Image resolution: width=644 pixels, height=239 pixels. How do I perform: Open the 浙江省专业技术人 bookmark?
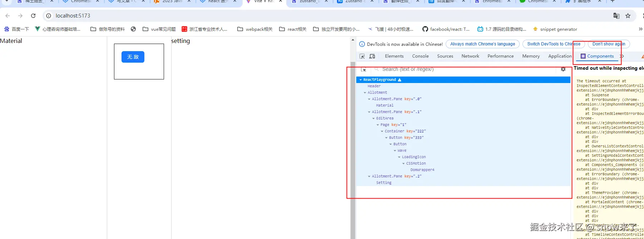click(x=204, y=29)
